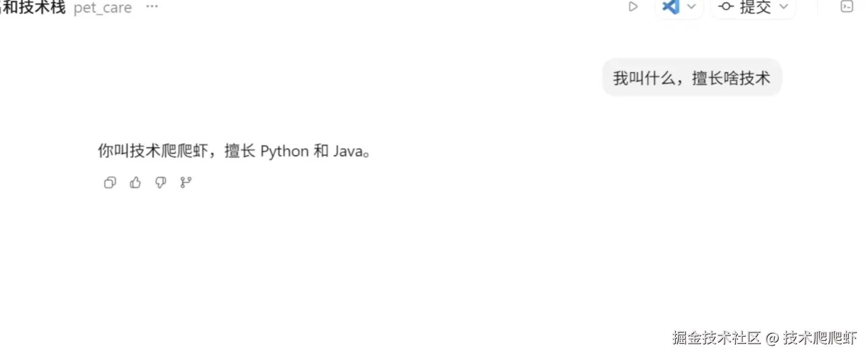
Task: Expand the 提交 commit options chevron
Action: tap(784, 7)
